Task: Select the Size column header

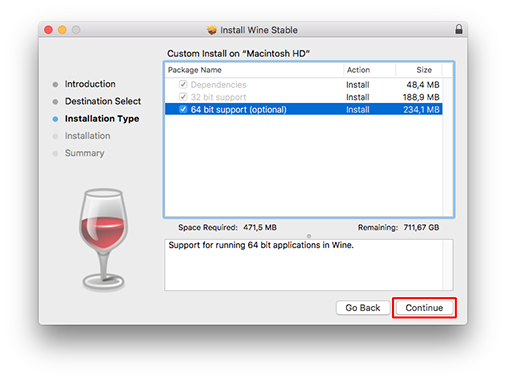Action: [x=419, y=70]
